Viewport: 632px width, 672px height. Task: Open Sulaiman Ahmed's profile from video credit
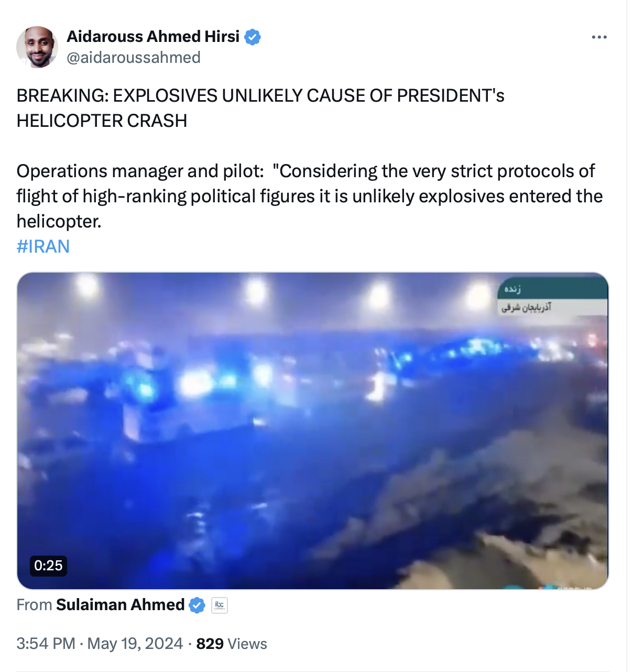pyautogui.click(x=121, y=605)
